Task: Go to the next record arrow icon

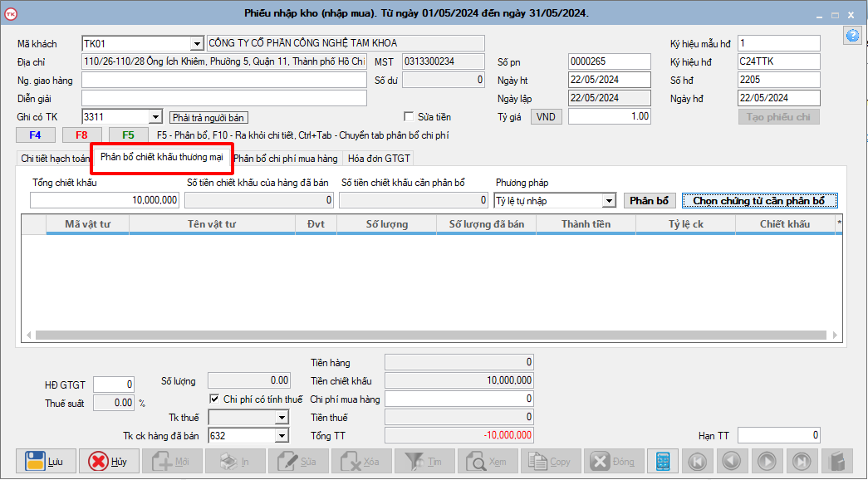Action: (767, 462)
